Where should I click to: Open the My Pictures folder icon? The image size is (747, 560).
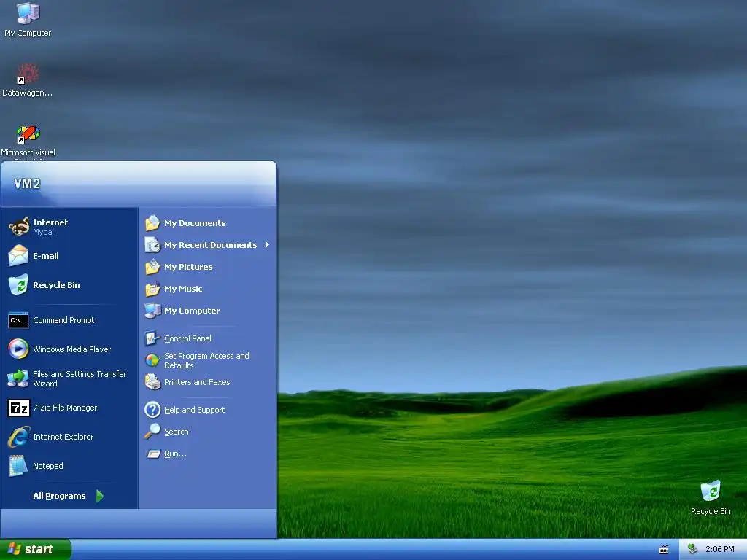(x=152, y=267)
